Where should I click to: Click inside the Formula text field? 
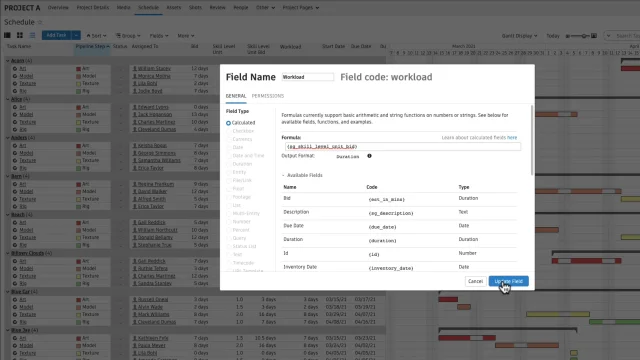pos(402,147)
